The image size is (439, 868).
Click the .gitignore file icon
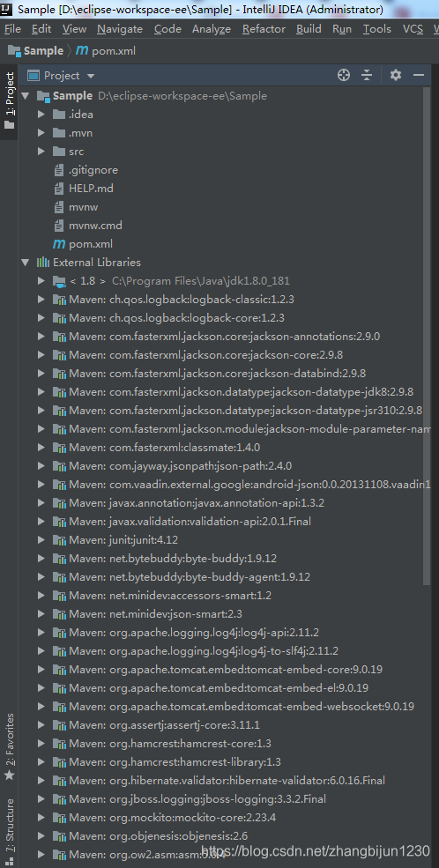click(x=59, y=170)
